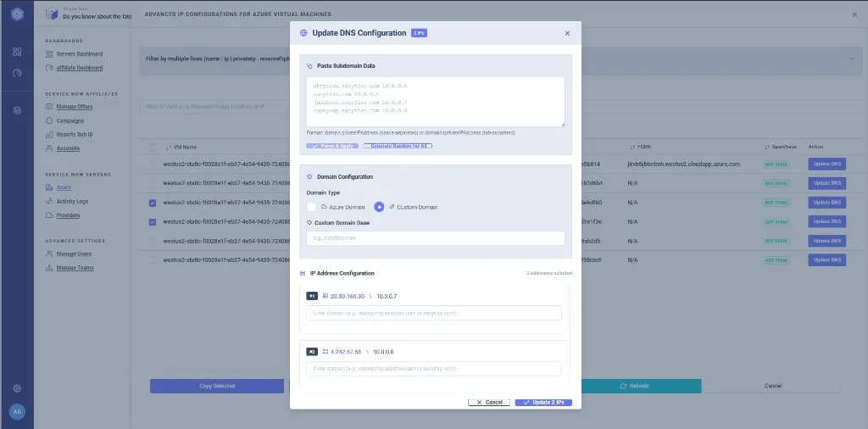Click the Cancel button in the background panel
Screen dimensions: 868x429
tap(772, 386)
